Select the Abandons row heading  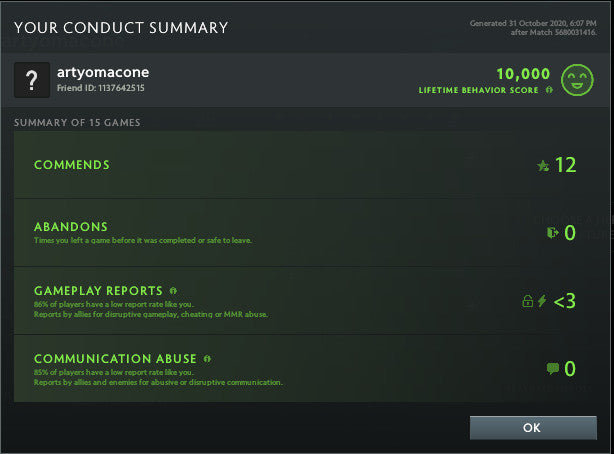pos(70,227)
